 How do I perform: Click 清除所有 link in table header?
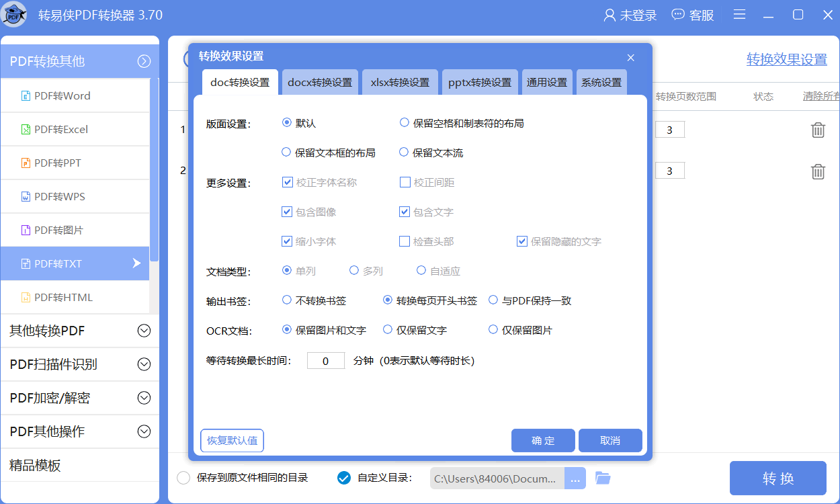pyautogui.click(x=821, y=96)
